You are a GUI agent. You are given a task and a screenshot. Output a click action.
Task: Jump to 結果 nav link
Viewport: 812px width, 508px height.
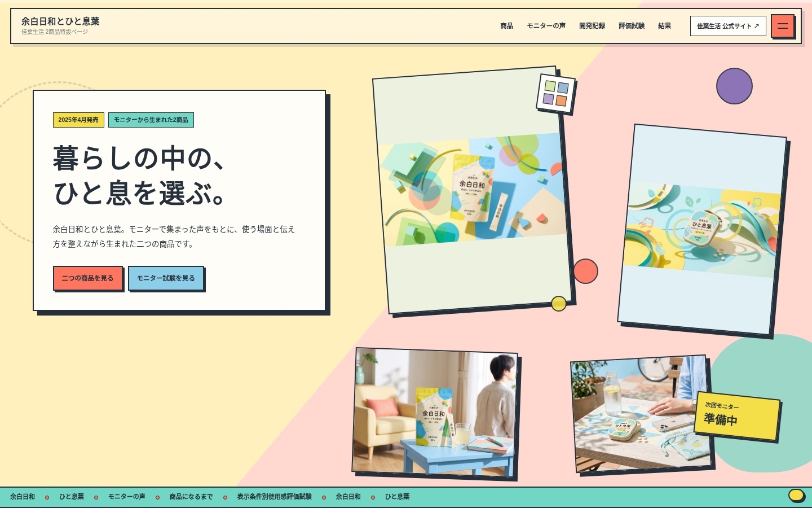[x=664, y=26]
